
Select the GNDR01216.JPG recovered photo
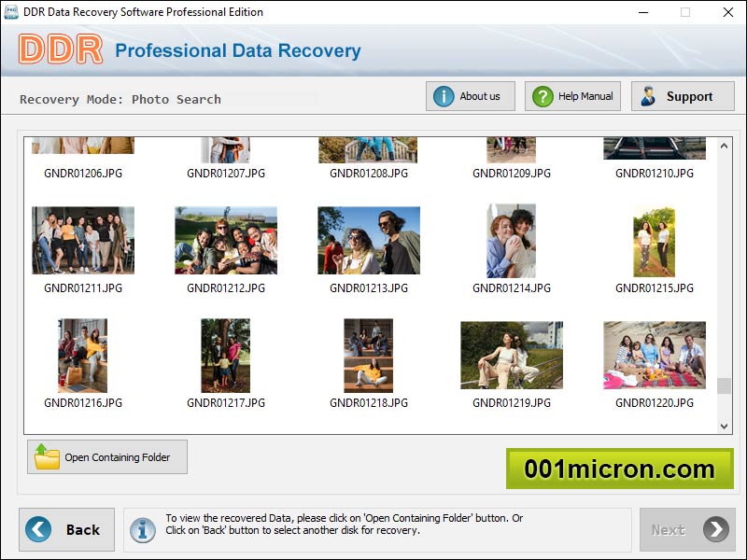[81, 356]
